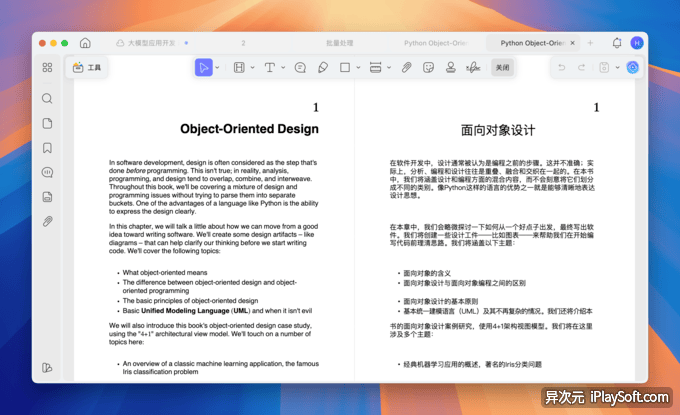Open the notifications bell
The image size is (680, 415).
point(617,43)
